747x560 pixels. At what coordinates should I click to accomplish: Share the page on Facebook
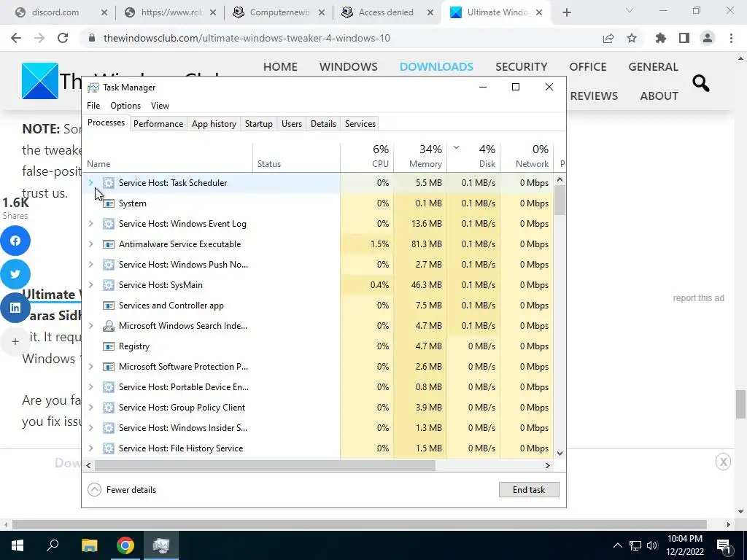coord(15,241)
